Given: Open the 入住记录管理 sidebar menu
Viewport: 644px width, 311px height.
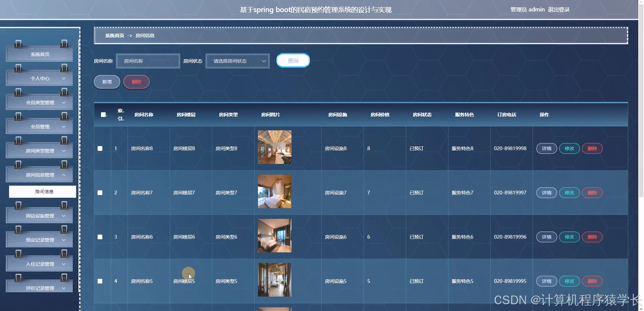Looking at the screenshot, I should [40, 264].
